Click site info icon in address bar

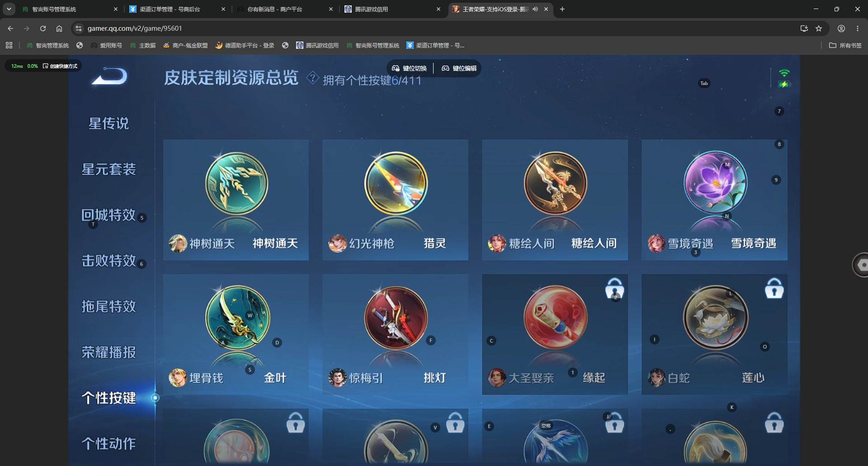point(79,28)
